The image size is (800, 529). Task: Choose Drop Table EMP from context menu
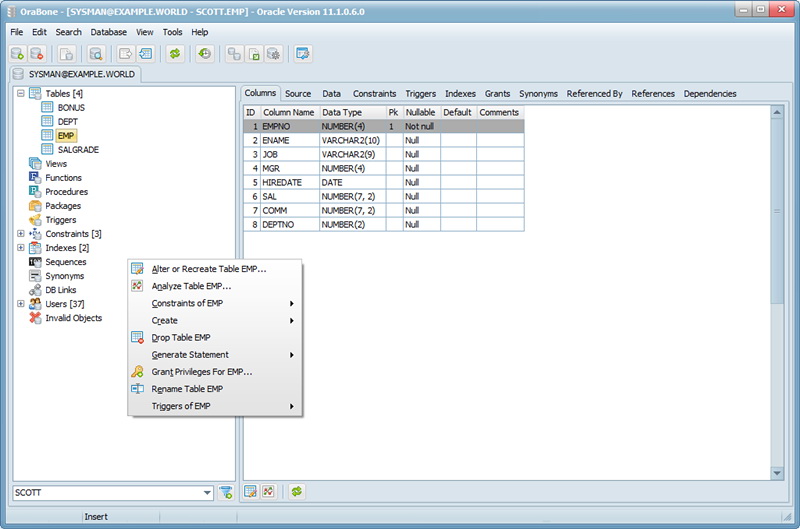click(x=181, y=338)
